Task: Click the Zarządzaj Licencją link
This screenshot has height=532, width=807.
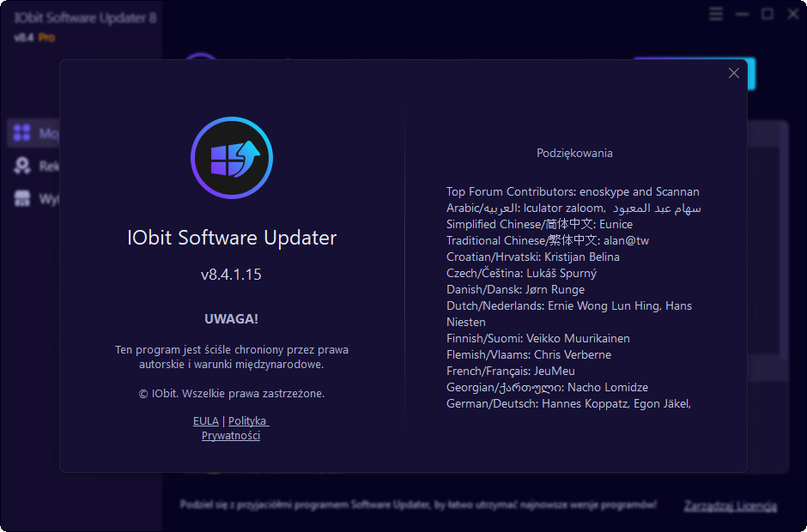Action: coord(730,505)
